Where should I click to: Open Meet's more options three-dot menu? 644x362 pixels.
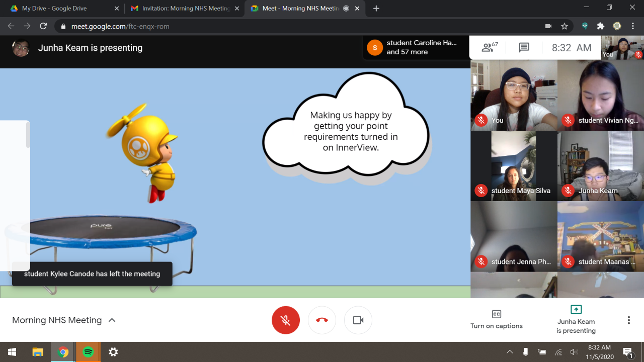(628, 320)
